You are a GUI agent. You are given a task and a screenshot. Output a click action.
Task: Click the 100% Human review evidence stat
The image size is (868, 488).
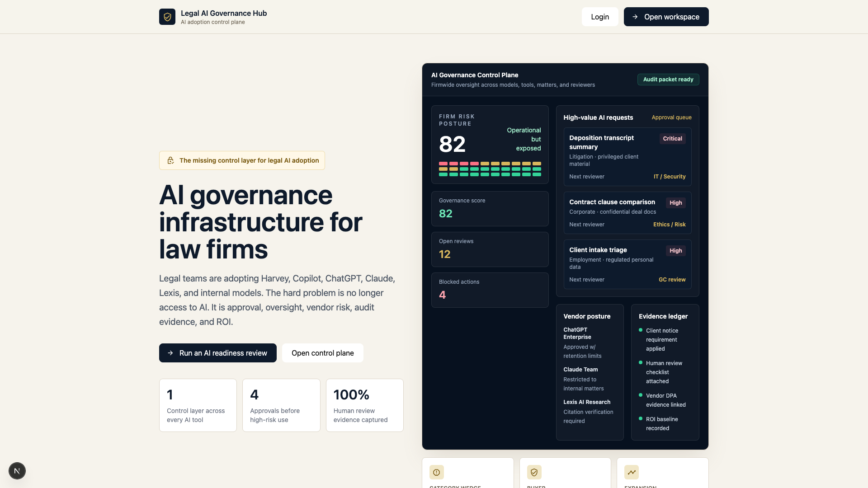pos(364,405)
